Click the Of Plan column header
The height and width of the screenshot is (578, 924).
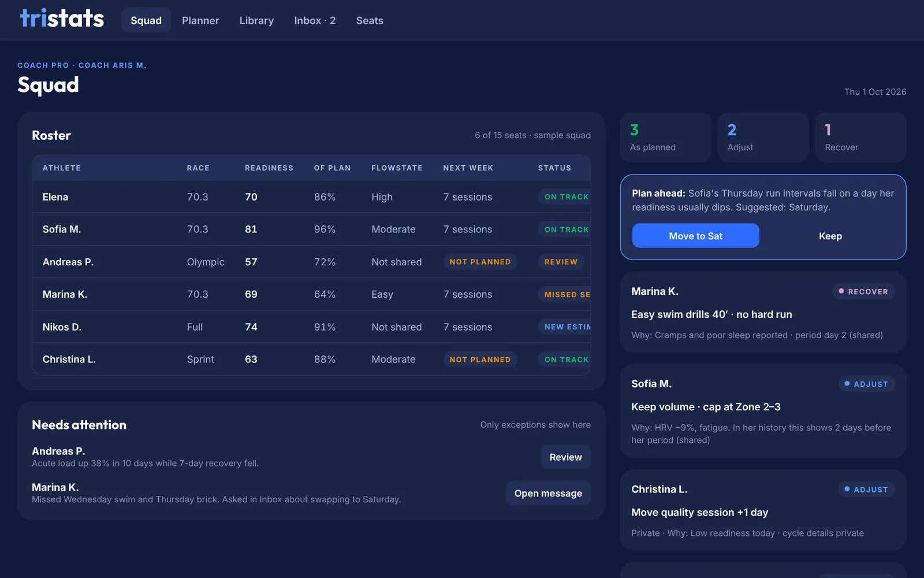click(x=332, y=168)
